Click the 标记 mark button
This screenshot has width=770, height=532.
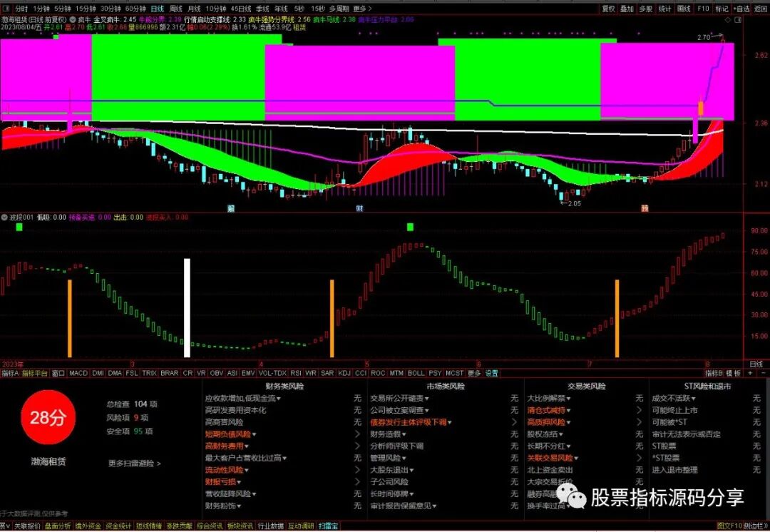(x=722, y=9)
